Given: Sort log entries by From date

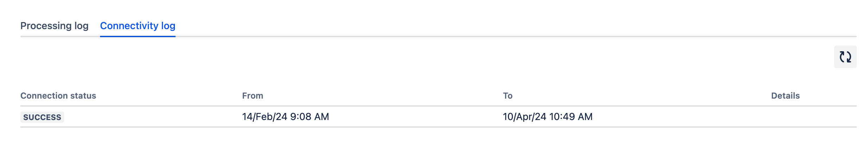Looking at the screenshot, I should tap(253, 96).
